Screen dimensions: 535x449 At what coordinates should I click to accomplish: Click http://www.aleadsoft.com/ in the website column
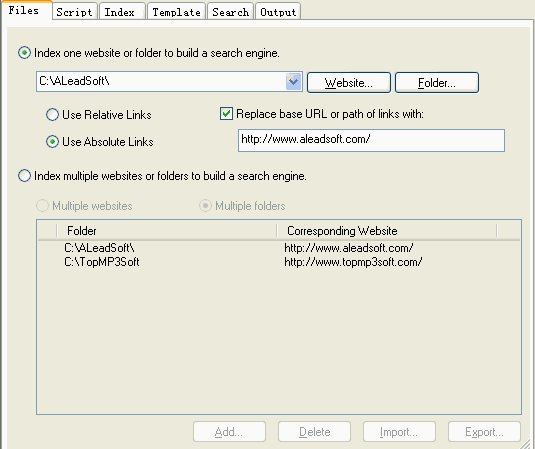coord(349,248)
